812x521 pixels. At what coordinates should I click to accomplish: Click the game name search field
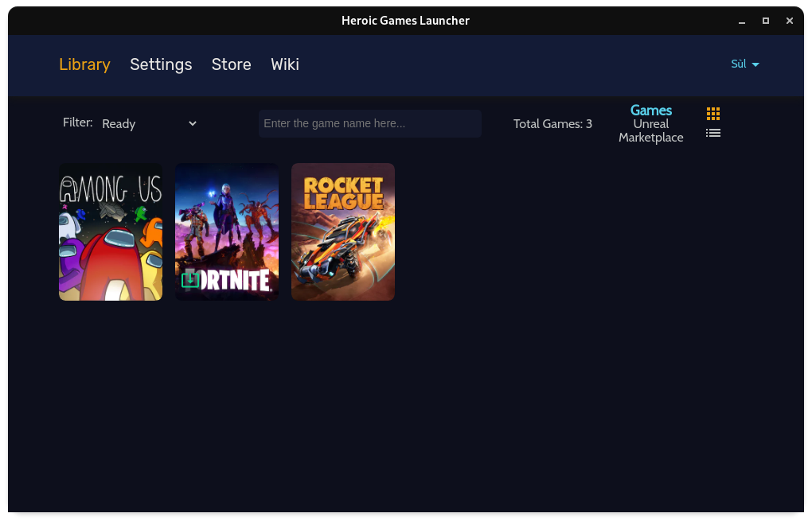pos(369,123)
